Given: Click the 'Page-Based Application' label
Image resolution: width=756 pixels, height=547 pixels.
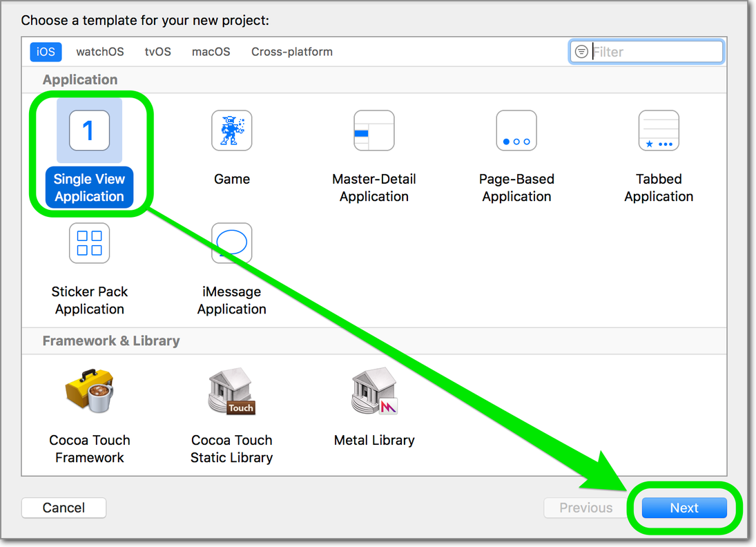Looking at the screenshot, I should click(516, 188).
